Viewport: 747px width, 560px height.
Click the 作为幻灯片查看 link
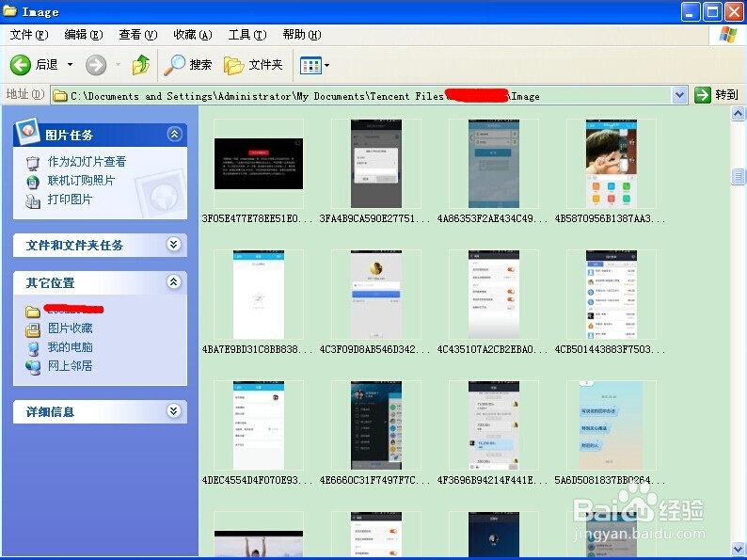pyautogui.click(x=87, y=162)
